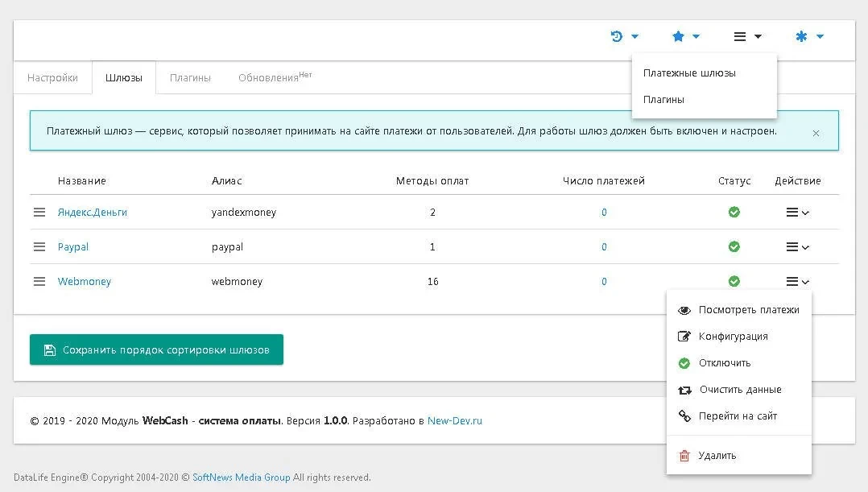868x492 pixels.
Task: Open the history clock icon menu
Action: (x=616, y=36)
